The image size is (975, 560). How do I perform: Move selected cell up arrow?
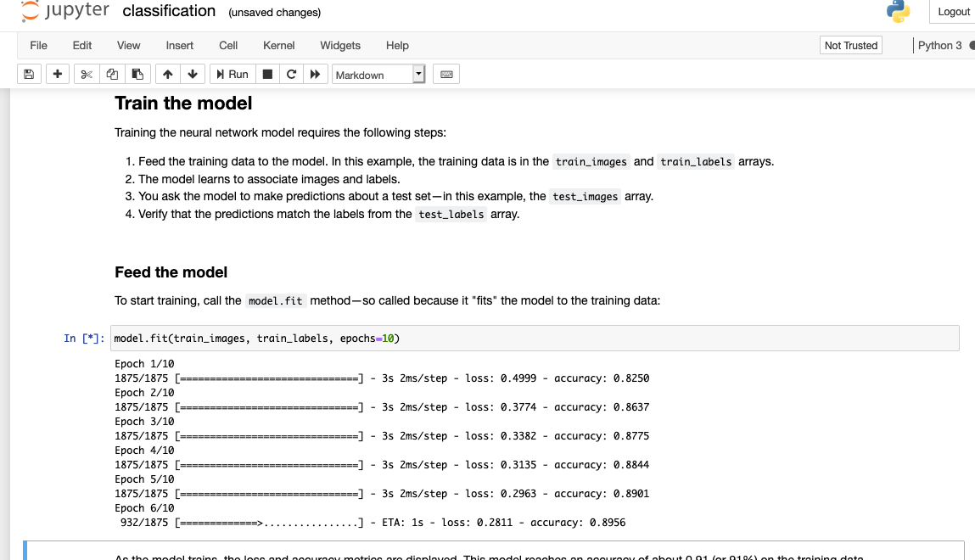167,74
